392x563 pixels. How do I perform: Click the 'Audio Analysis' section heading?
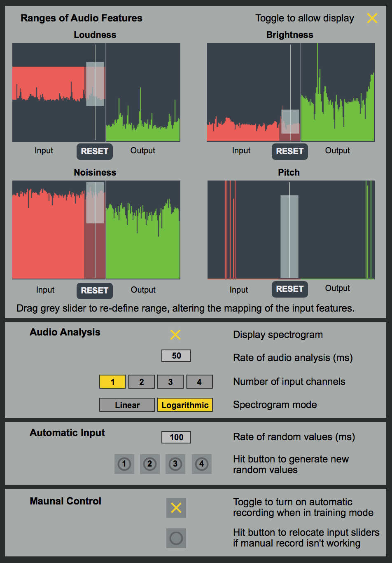coord(65,332)
